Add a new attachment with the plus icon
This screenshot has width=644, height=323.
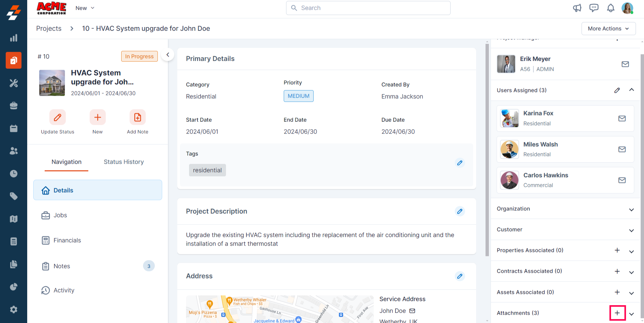coord(617,313)
